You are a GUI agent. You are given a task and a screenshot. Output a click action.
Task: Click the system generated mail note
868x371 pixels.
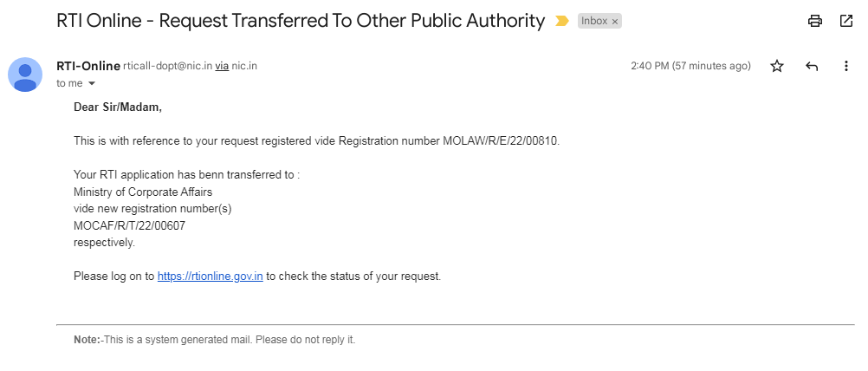[x=215, y=340]
